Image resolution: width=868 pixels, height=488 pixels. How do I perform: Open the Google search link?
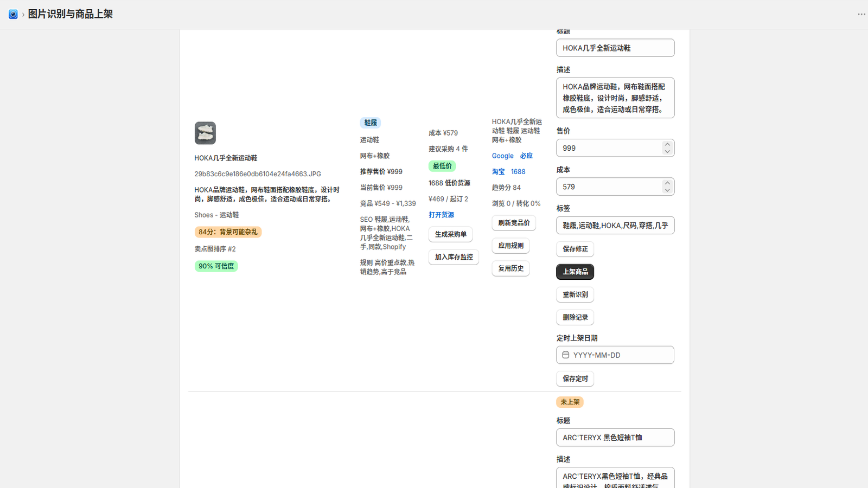[502, 156]
